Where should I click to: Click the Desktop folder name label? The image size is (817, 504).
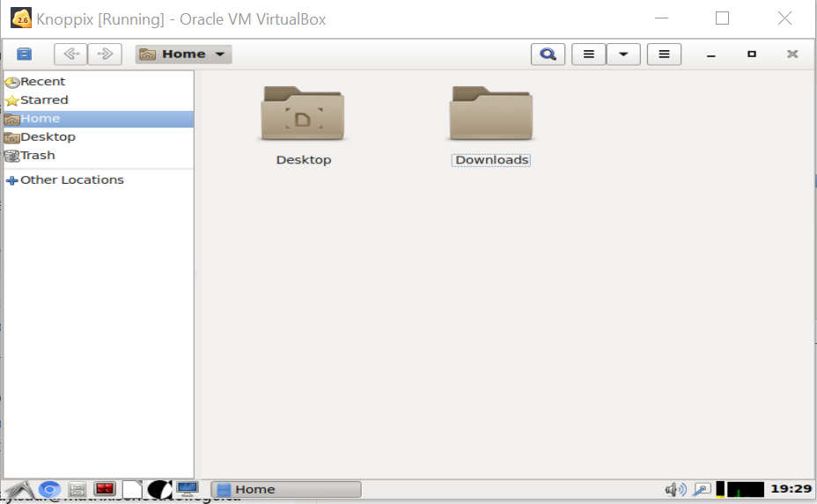click(x=304, y=160)
